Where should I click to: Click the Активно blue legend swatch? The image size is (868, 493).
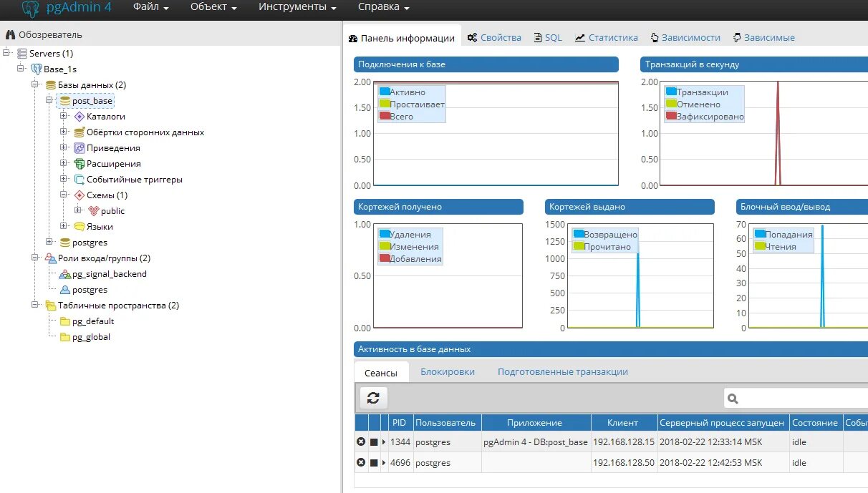click(385, 92)
